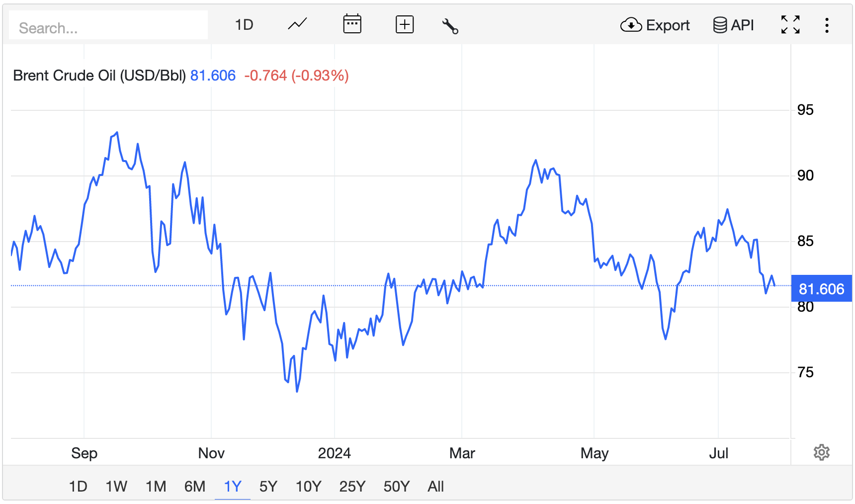855x504 pixels.
Task: Open the calendar date range picker
Action: coord(352,24)
